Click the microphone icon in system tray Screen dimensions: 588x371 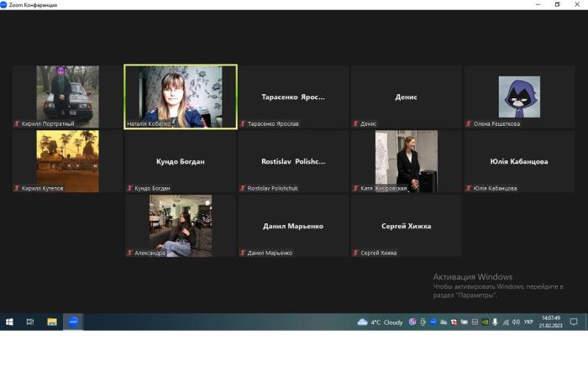(496, 321)
